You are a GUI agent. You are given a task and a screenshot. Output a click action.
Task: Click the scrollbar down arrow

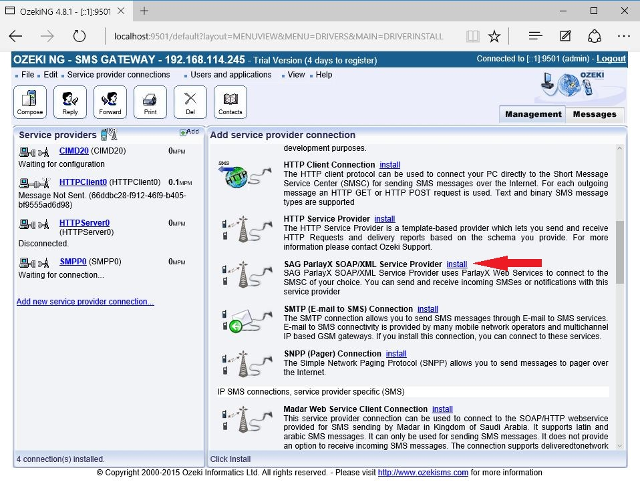pyautogui.click(x=620, y=446)
